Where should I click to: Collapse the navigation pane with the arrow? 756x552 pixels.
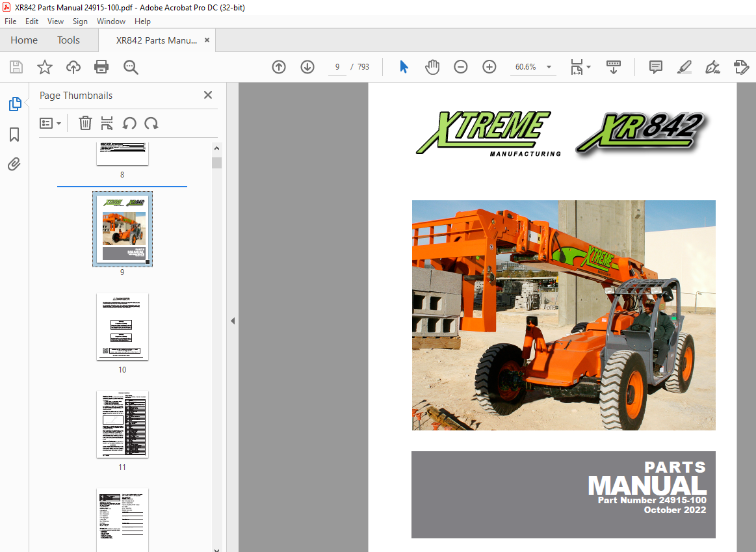[x=233, y=321]
